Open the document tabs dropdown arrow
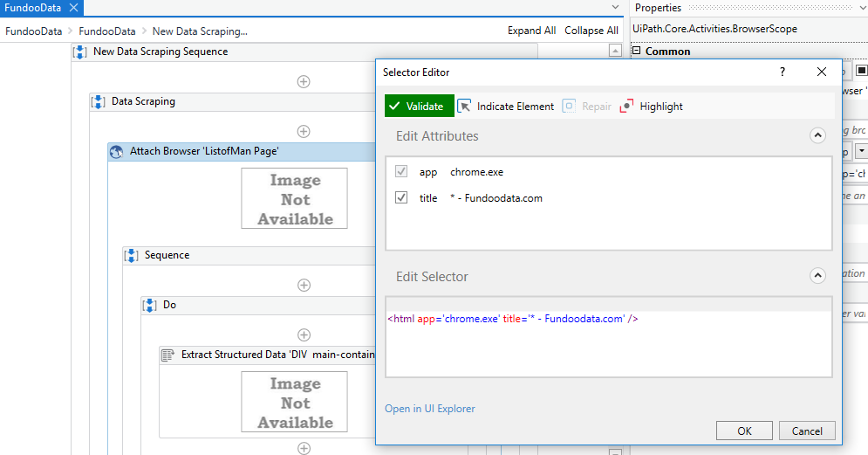 tap(616, 7)
